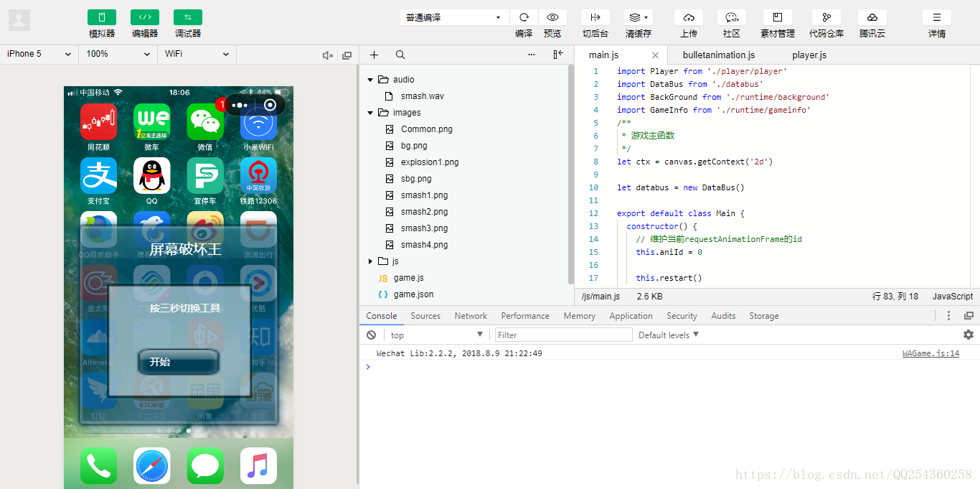Switch to the player.js tab
980x489 pixels.
tap(809, 55)
